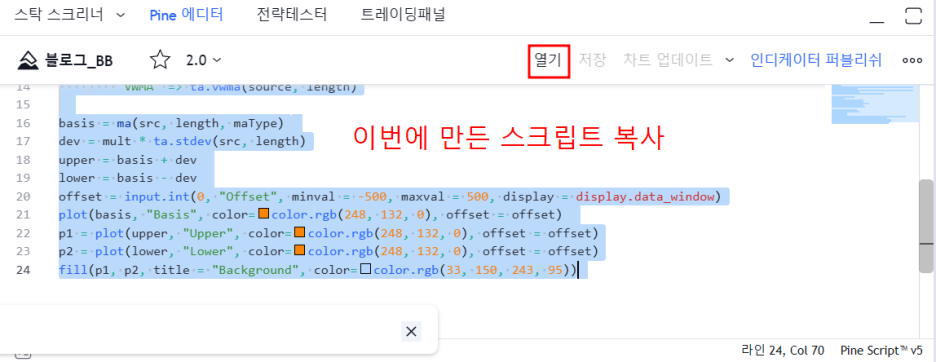Image resolution: width=936 pixels, height=362 pixels.
Task: Click 'lower = basis - dev' code line
Action: click(128, 179)
